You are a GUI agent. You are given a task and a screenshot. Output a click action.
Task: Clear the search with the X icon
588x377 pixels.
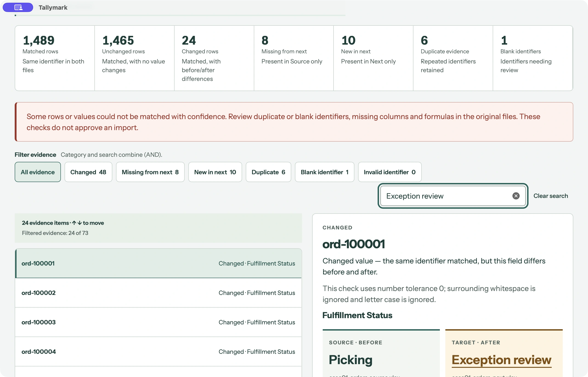516,196
